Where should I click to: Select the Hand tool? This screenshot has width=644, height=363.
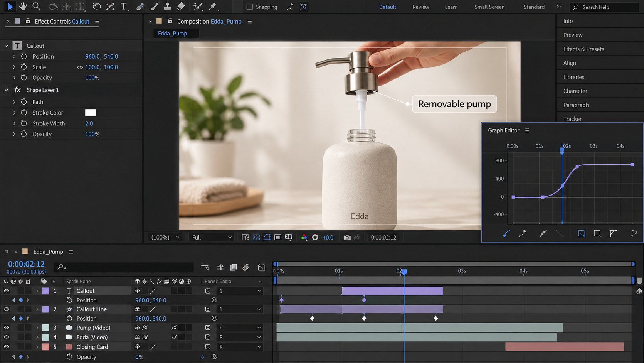click(23, 7)
